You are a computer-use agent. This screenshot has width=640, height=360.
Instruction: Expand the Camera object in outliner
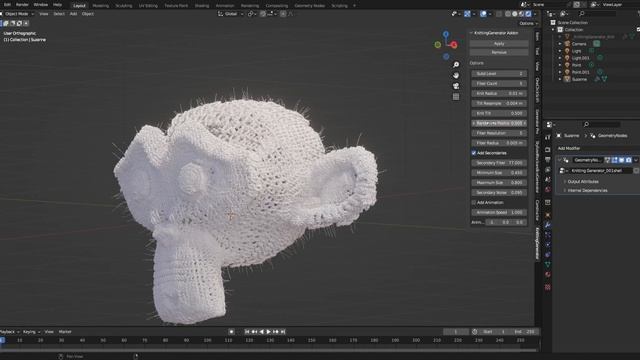coord(560,44)
